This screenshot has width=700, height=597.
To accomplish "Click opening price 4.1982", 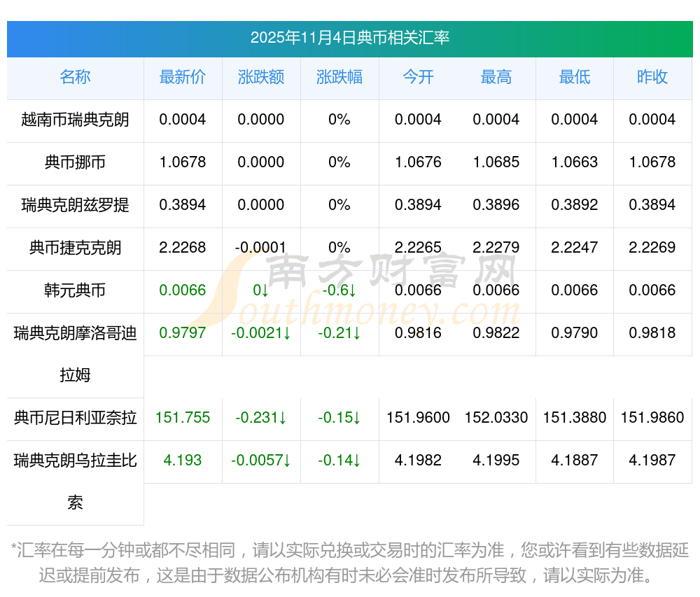I will (418, 460).
